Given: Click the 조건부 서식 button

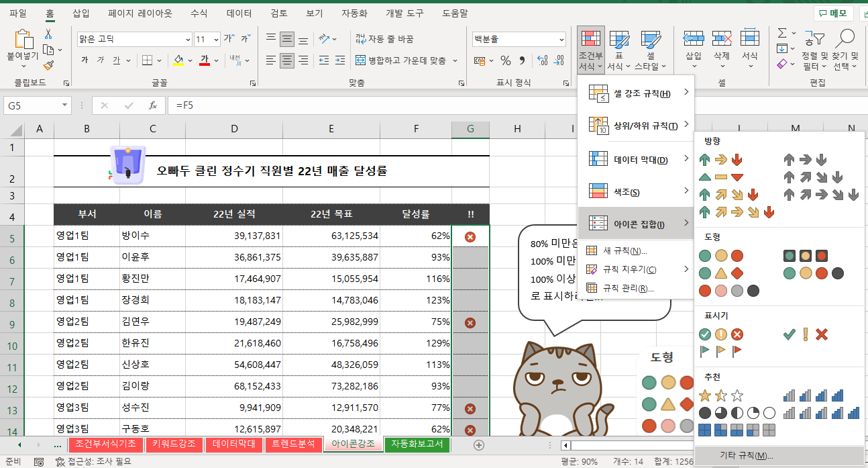Looking at the screenshot, I should 591,50.
